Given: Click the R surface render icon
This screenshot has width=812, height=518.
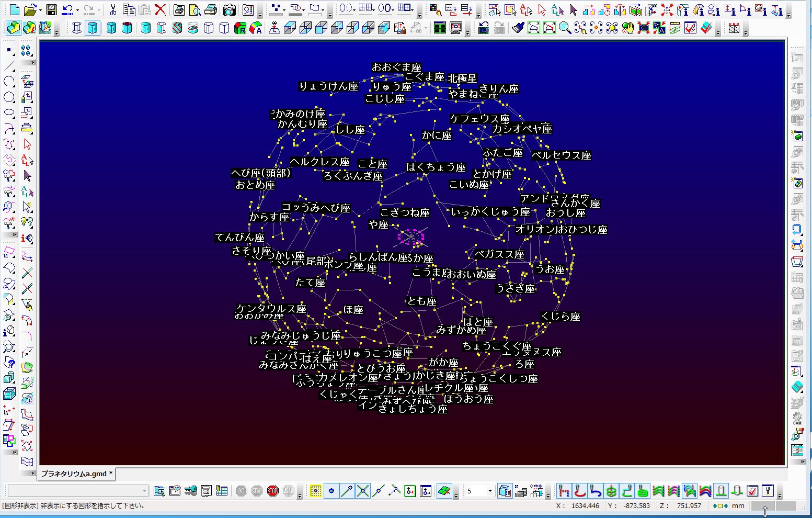Looking at the screenshot, I should [241, 28].
